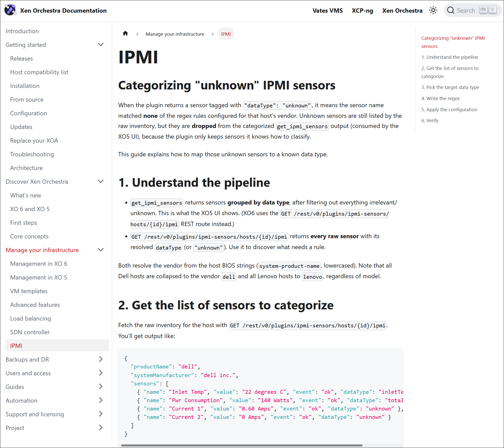Jump to Categorizing "unknown" IPMI sensors in TOC
The height and width of the screenshot is (448, 504).
(x=453, y=42)
